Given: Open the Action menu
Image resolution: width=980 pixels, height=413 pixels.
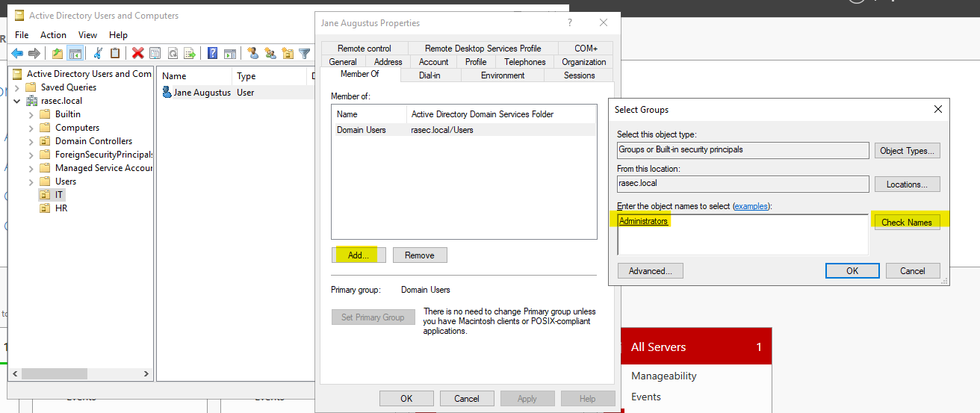Looking at the screenshot, I should (53, 35).
